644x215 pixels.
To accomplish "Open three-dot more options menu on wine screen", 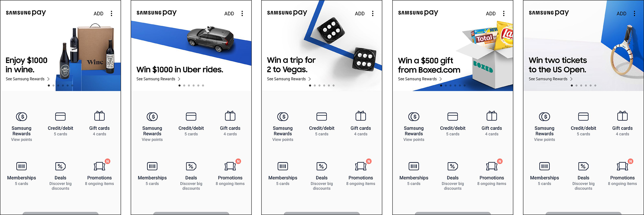I will point(111,14).
